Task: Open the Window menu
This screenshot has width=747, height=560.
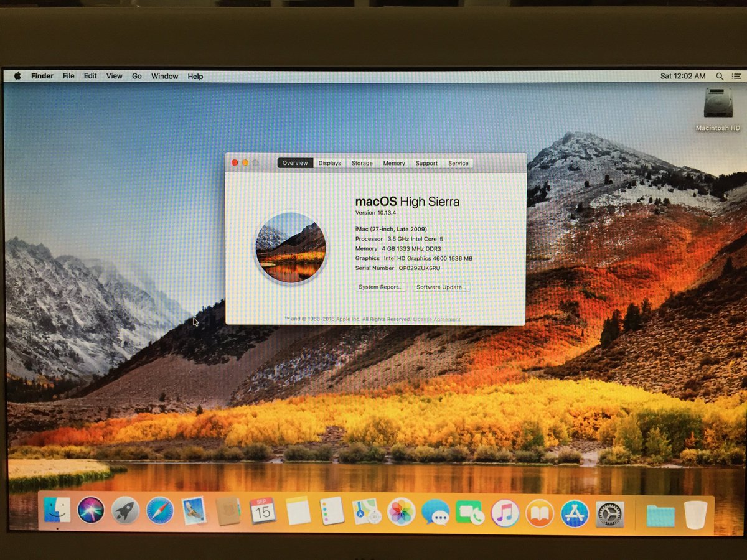Action: coord(164,76)
